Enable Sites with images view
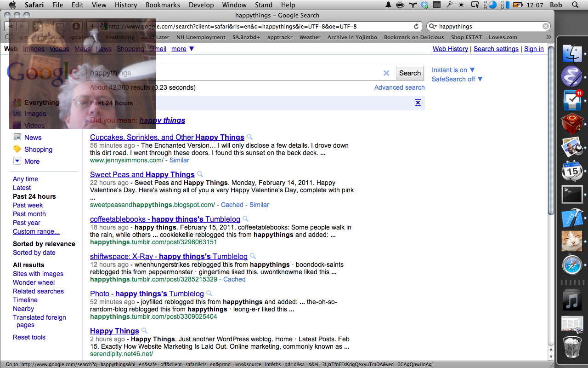The height and width of the screenshot is (368, 588). 38,274
